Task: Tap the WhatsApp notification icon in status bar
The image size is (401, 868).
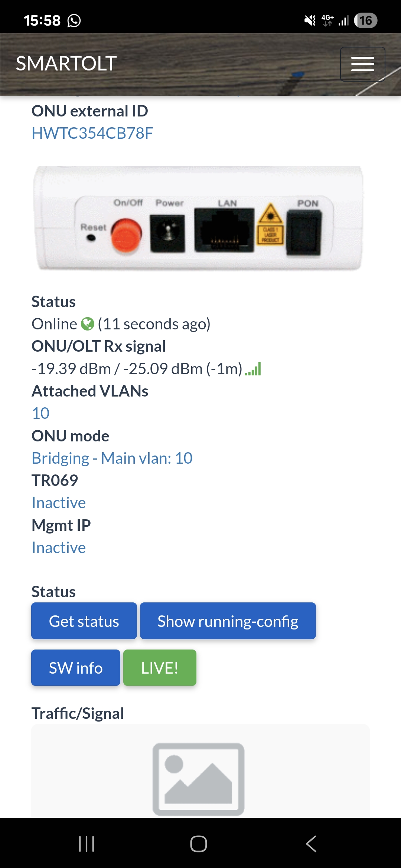Action: click(x=74, y=20)
